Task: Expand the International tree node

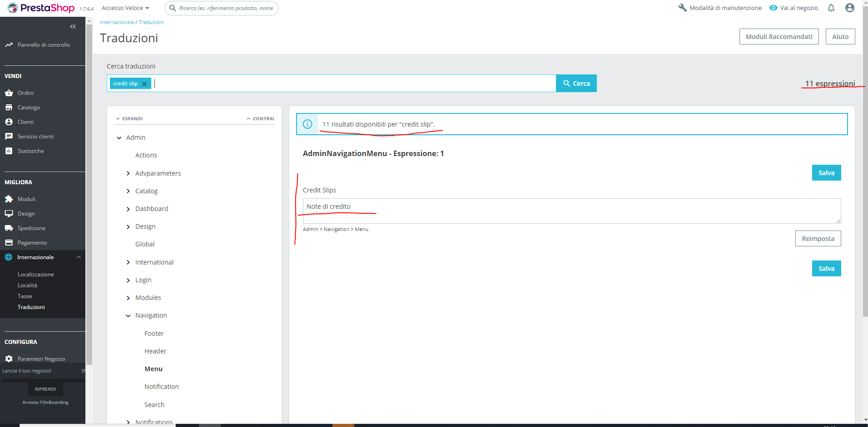Action: point(128,262)
